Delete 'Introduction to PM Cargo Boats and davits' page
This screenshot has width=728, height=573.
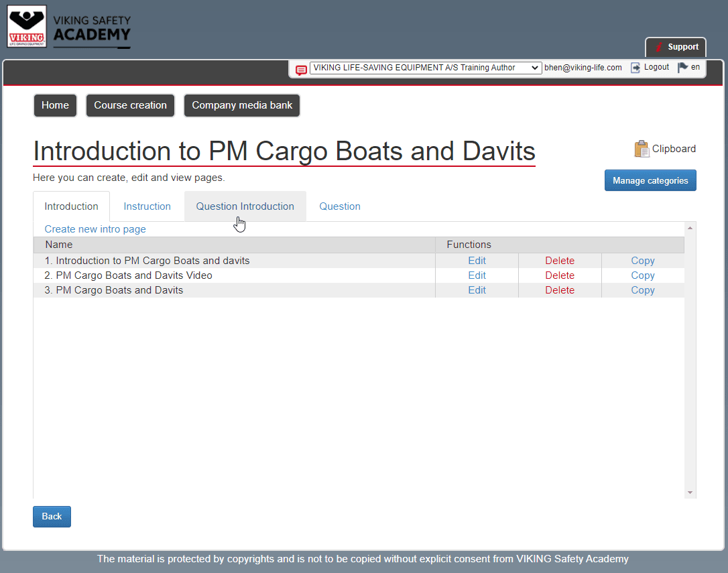[x=560, y=261]
